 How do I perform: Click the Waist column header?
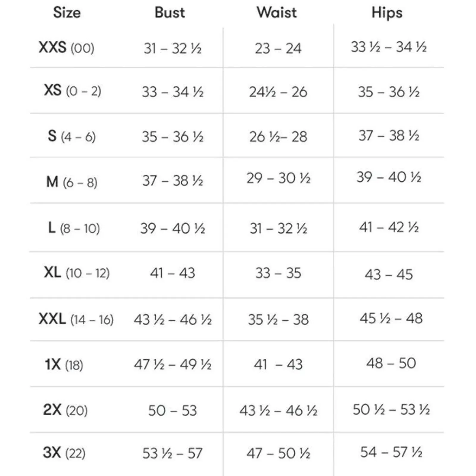coord(277,13)
